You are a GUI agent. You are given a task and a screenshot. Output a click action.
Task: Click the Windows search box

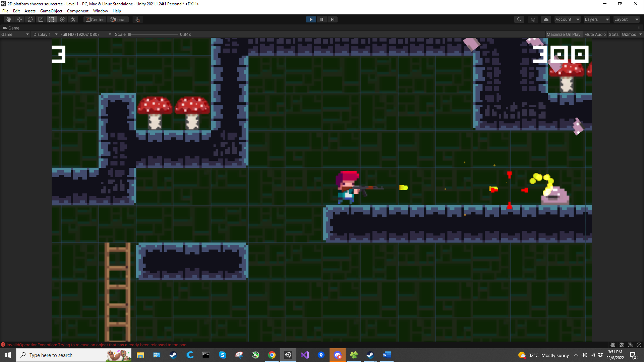[74, 355]
